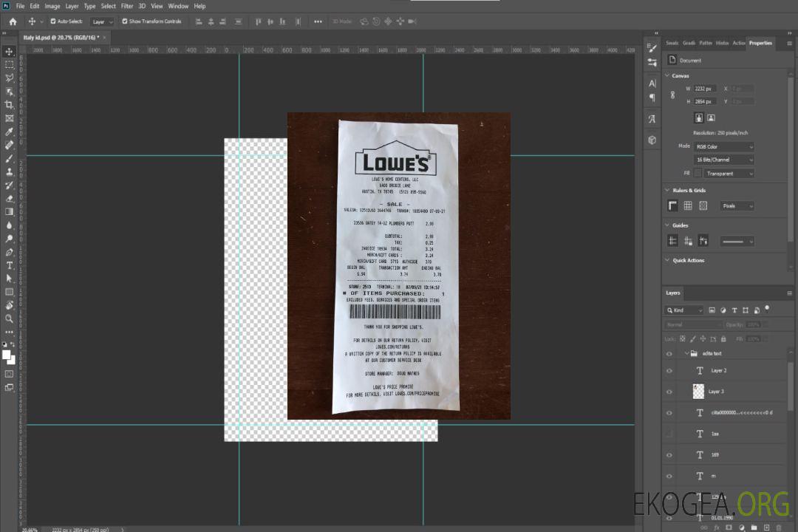Open the Window menu
Viewport: 798px width, 532px height.
pyautogui.click(x=178, y=6)
